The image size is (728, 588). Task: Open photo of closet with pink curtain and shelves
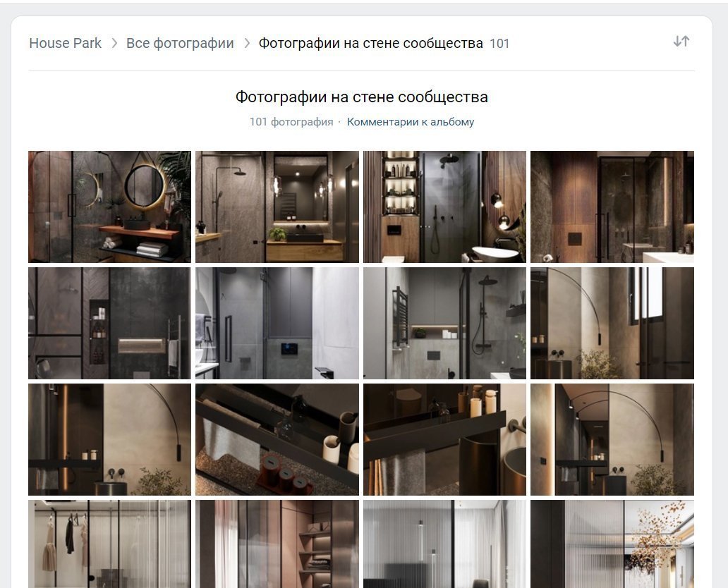277,544
